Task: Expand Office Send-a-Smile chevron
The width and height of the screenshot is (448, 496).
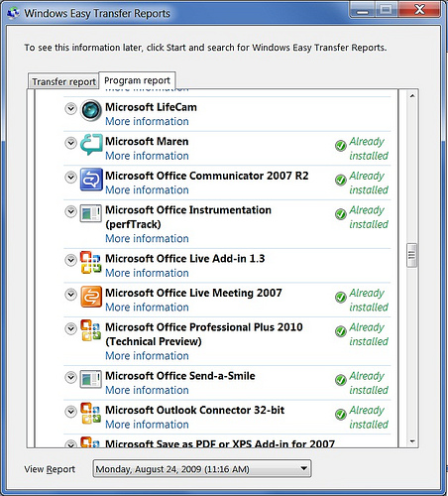Action: coord(70,377)
